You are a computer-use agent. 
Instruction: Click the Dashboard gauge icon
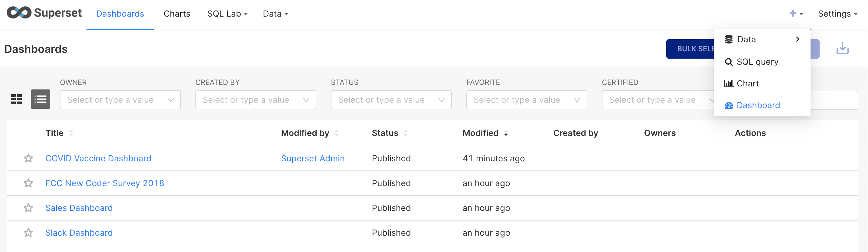[x=729, y=105]
